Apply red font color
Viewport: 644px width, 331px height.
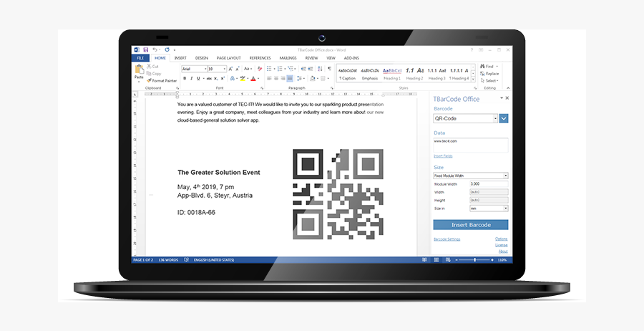pyautogui.click(x=253, y=78)
